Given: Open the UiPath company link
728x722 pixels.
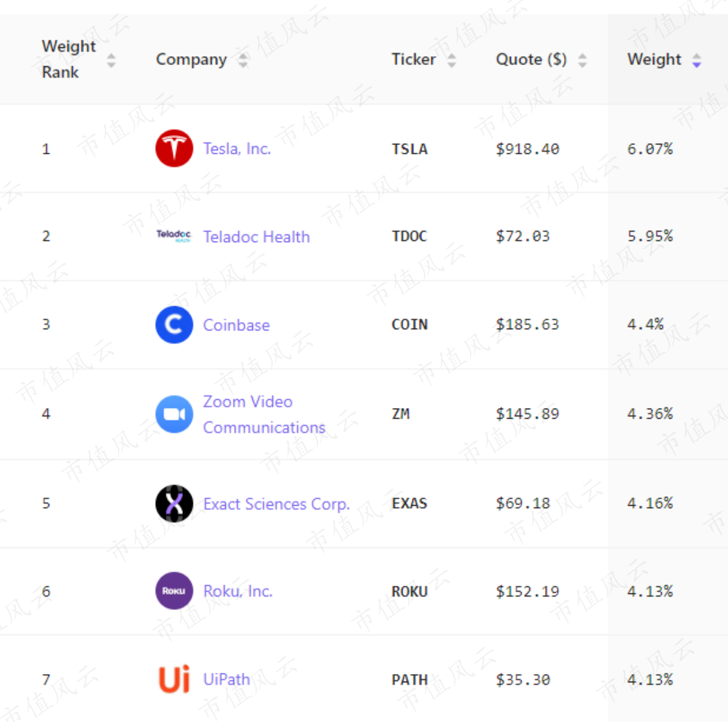Looking at the screenshot, I should click(x=226, y=680).
